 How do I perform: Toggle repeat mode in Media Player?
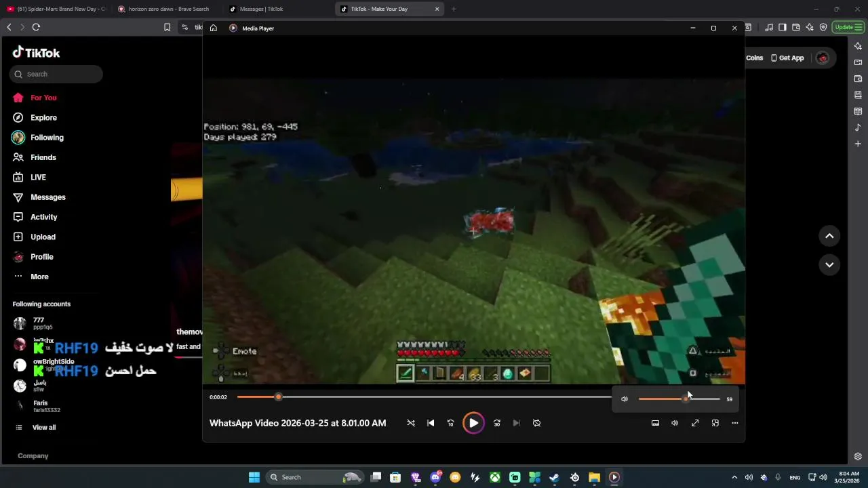click(x=536, y=423)
